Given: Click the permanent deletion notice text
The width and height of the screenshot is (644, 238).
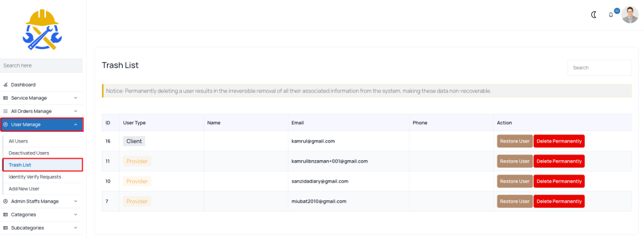Looking at the screenshot, I should point(299,91).
